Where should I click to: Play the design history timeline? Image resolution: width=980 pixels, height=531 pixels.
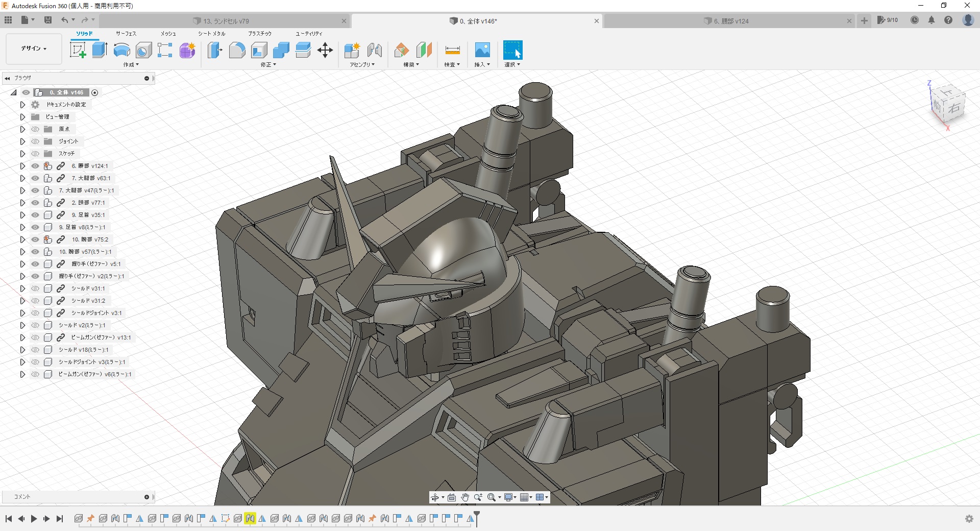click(x=34, y=519)
